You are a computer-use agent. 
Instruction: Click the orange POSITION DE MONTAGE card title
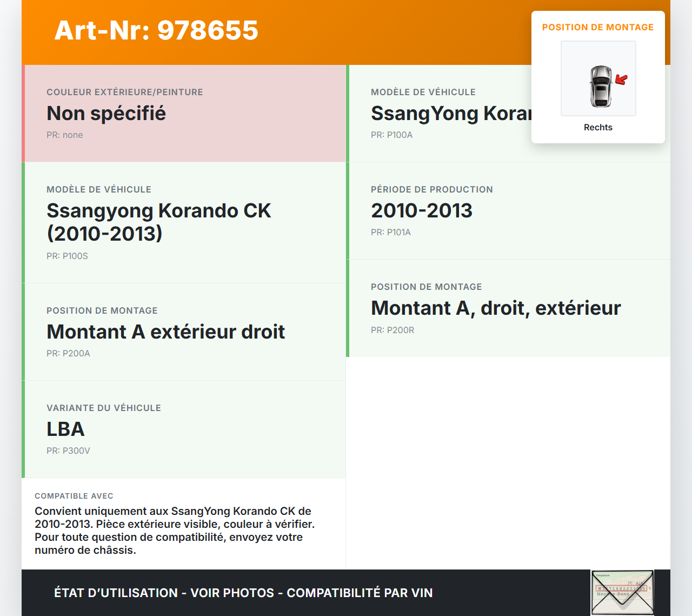598,27
